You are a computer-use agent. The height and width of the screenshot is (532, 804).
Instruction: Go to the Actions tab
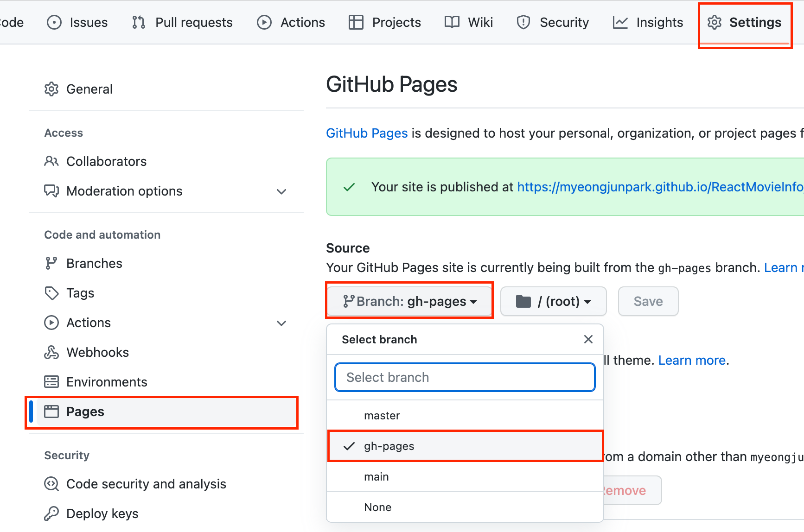(291, 22)
